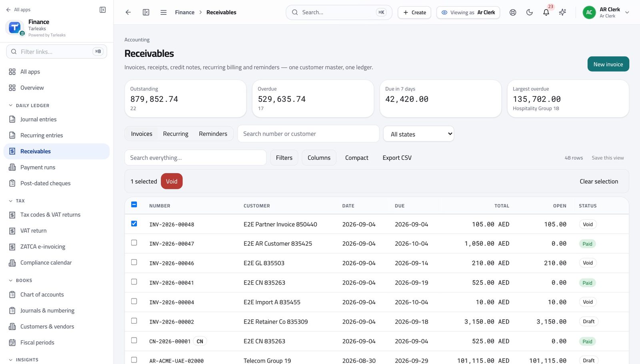Collapse the INSIGHTS section
640x364 pixels.
point(23,360)
